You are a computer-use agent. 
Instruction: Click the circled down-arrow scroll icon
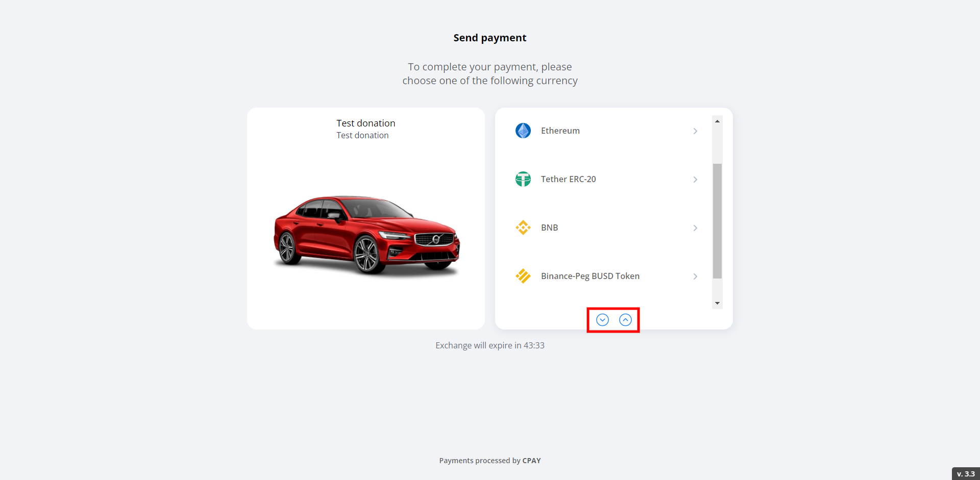point(602,320)
